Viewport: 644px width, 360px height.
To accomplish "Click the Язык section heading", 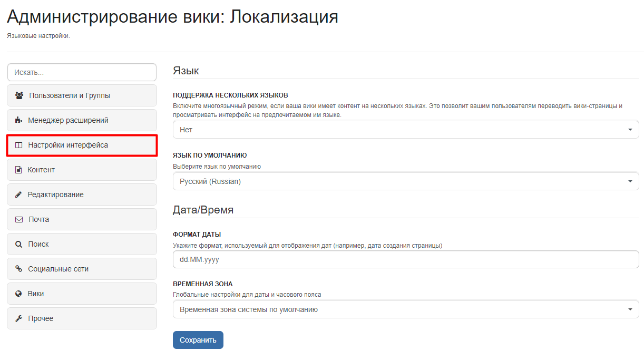I will pos(186,71).
